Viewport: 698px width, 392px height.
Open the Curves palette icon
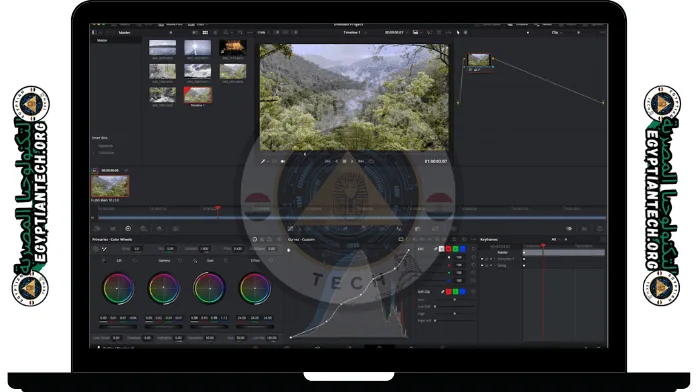291,229
